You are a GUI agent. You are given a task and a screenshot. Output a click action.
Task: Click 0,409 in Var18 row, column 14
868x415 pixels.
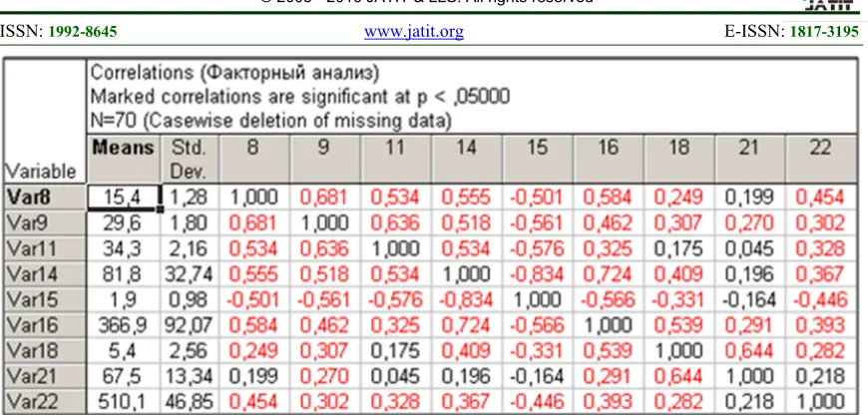[x=467, y=350]
